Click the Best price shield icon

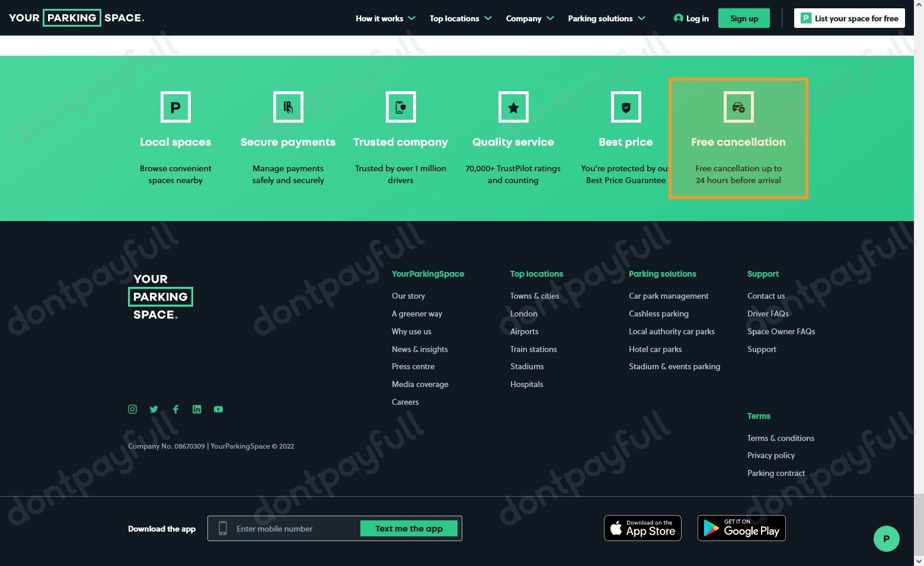[626, 107]
